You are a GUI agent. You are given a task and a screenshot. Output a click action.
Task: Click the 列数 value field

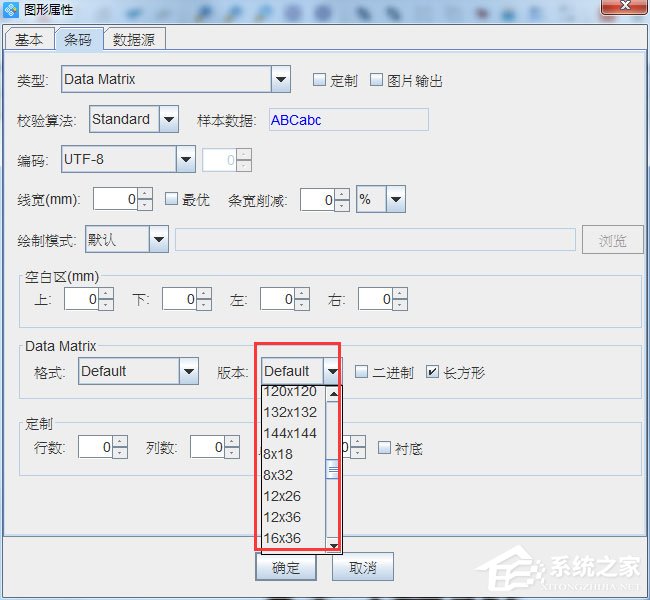[x=207, y=447]
